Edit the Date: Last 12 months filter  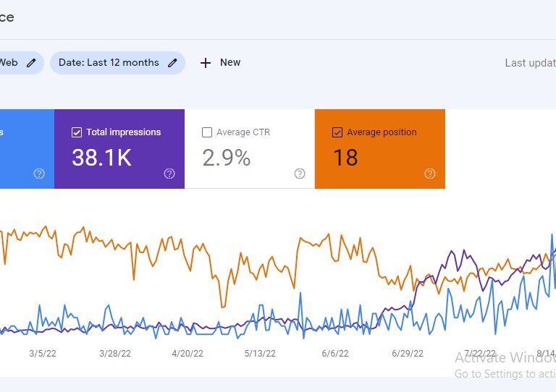tap(172, 63)
